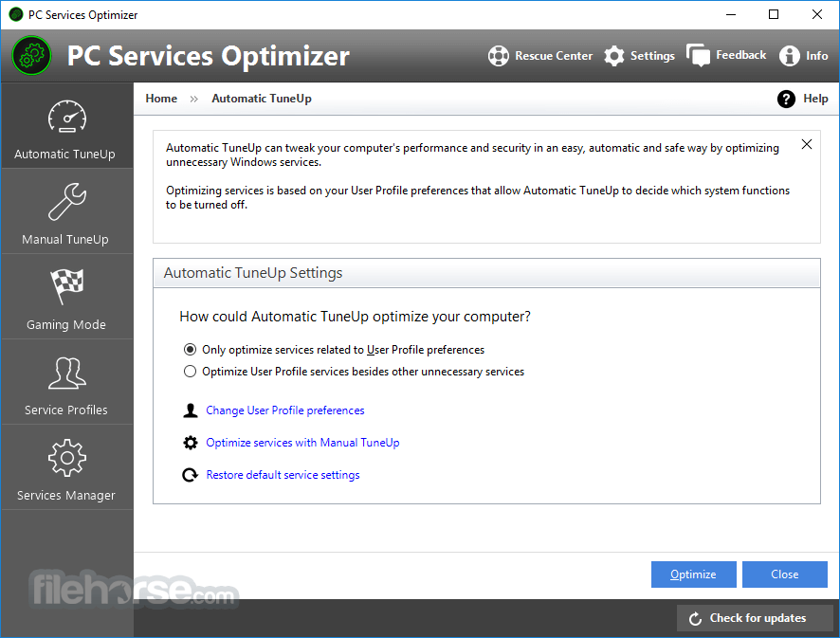The height and width of the screenshot is (638, 840).
Task: Click the Manual TuneUp sidebar label
Action: coord(65,240)
